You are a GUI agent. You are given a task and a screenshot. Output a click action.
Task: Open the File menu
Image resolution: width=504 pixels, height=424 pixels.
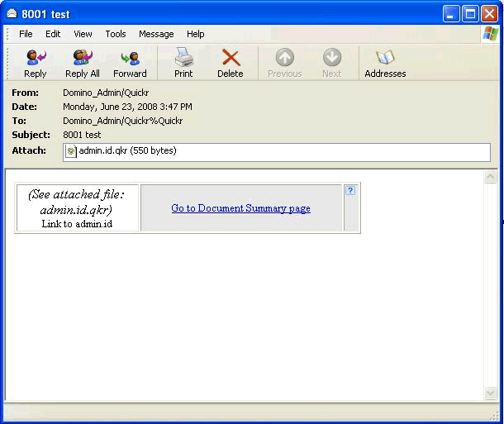(26, 34)
